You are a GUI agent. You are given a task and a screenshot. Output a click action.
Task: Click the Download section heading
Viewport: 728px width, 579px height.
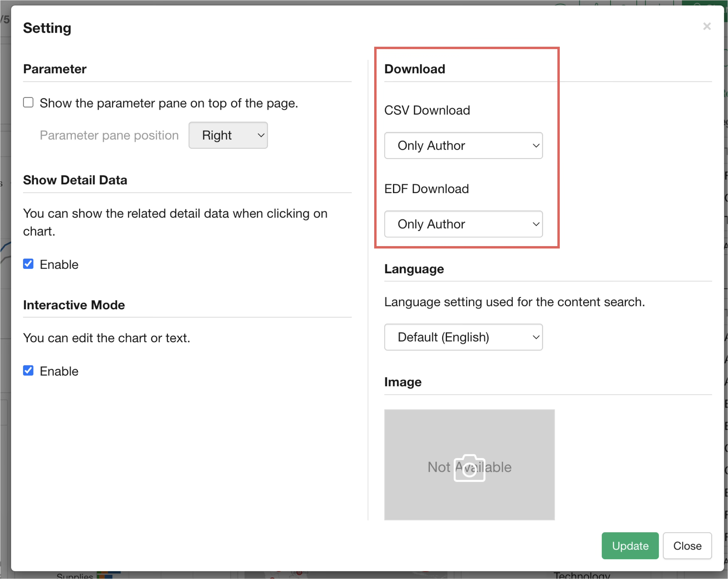[415, 69]
